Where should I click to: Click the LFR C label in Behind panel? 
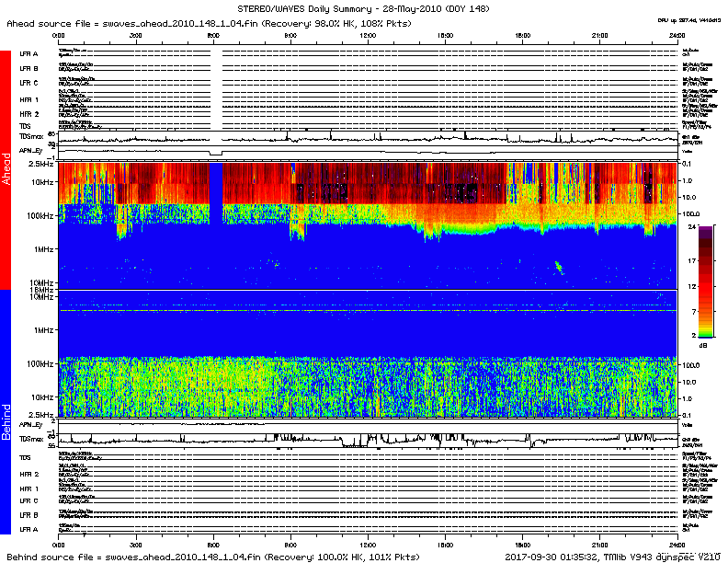29,501
